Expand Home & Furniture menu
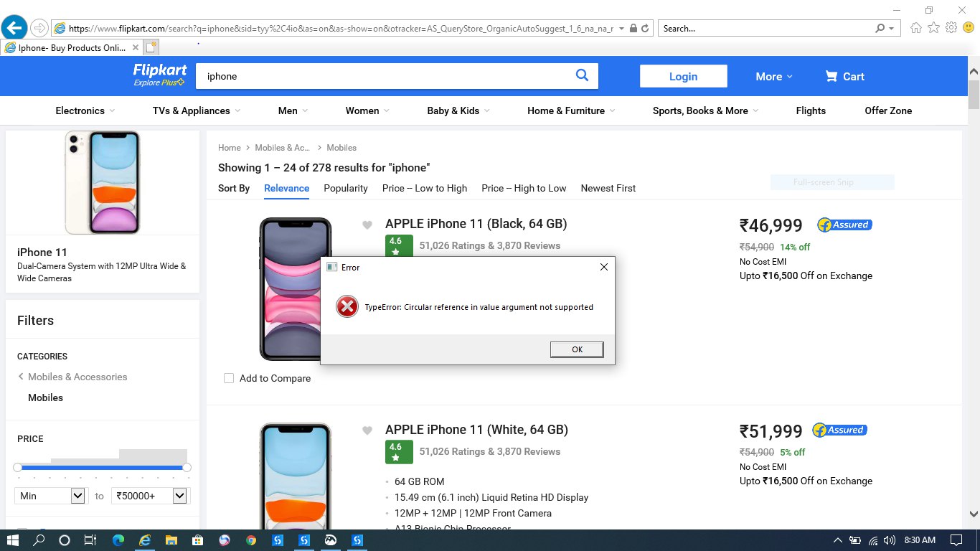This screenshot has height=551, width=980. 571,110
